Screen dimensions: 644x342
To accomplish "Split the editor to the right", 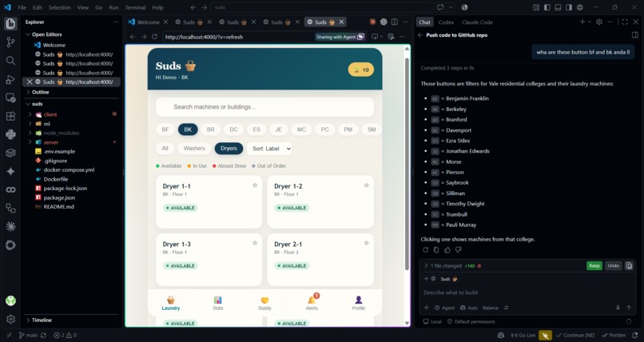I will pyautogui.click(x=394, y=22).
